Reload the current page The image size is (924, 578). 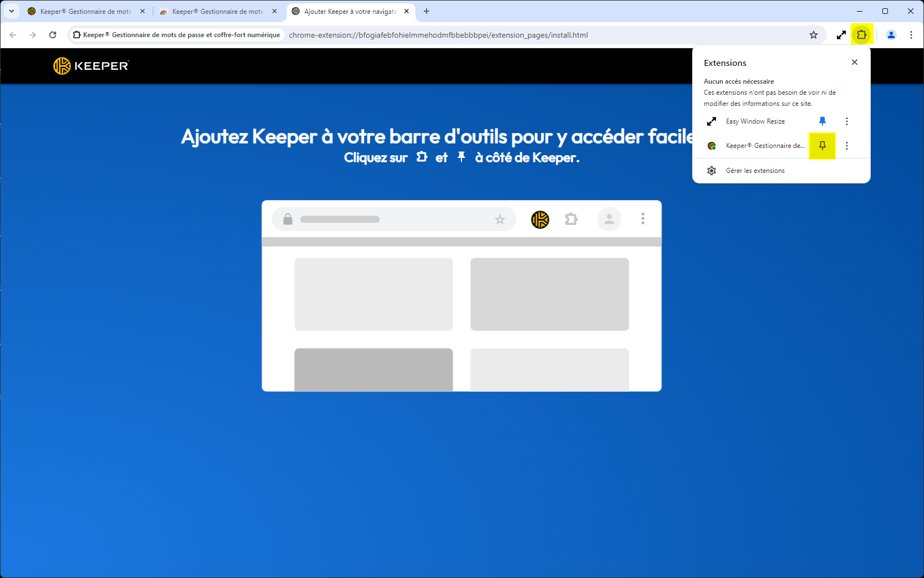click(53, 35)
